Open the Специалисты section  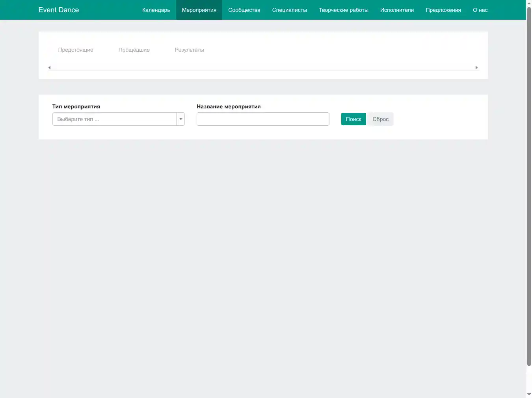289,10
